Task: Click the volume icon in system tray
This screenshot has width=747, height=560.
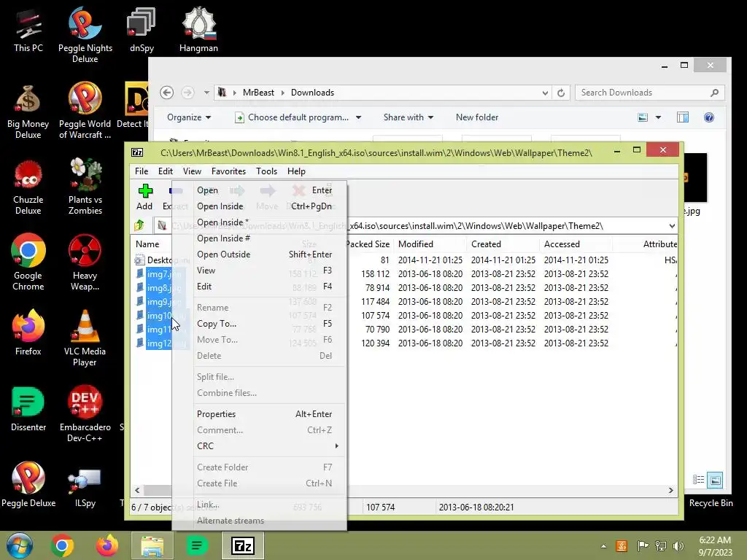Action: (678, 546)
